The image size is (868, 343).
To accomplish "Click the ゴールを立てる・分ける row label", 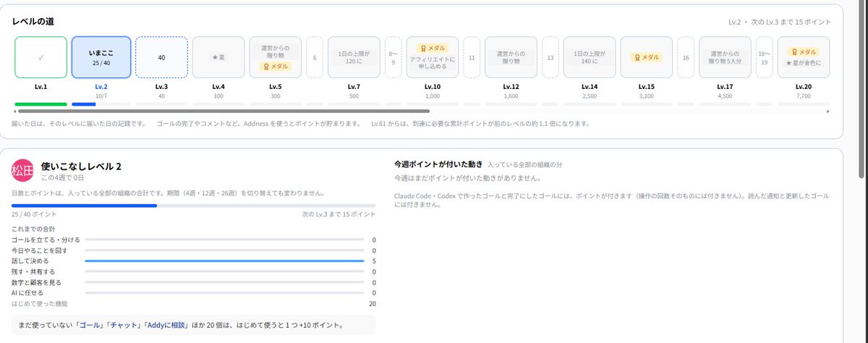I will 46,240.
